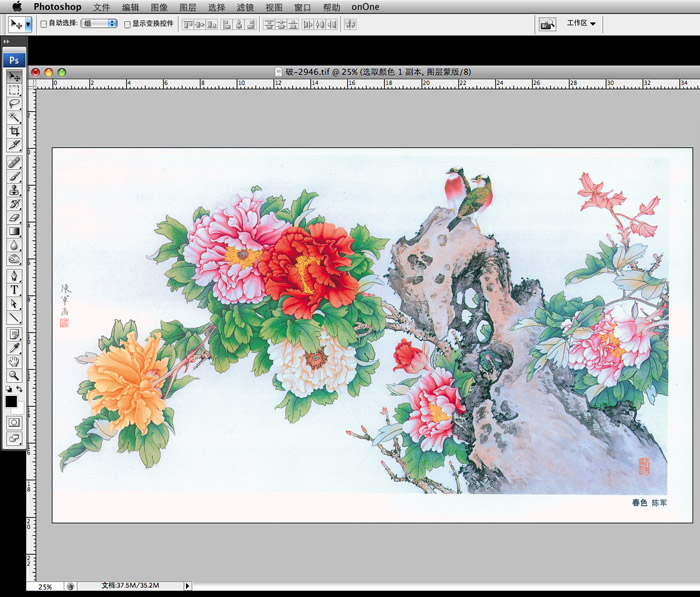Distribute horizontal centers of layers
The image size is (700, 597).
320,25
